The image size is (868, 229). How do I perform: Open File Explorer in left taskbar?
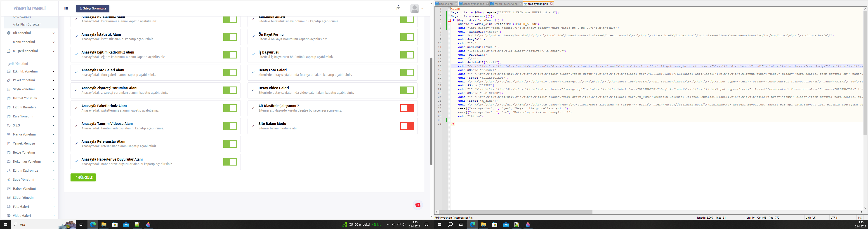click(104, 224)
